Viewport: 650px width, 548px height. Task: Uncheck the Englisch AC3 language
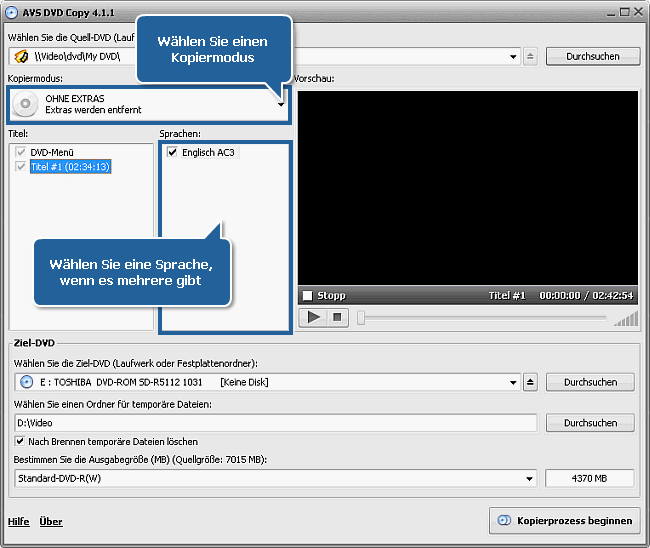point(172,152)
